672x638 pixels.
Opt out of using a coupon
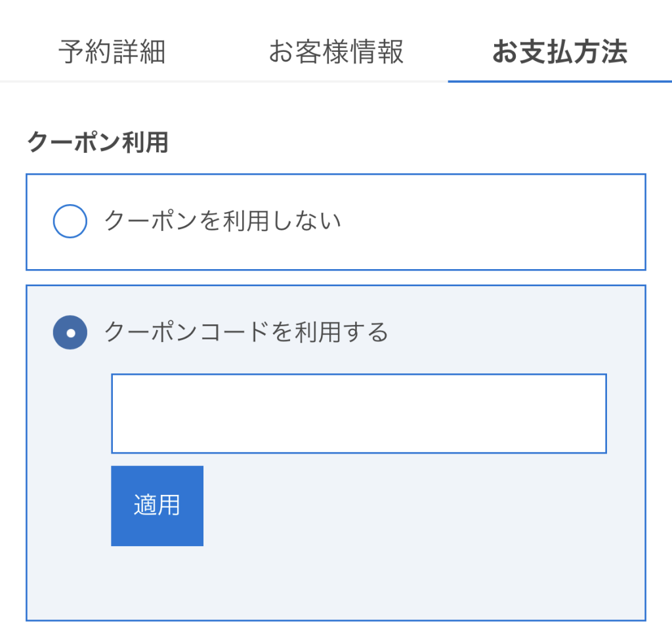point(70,221)
